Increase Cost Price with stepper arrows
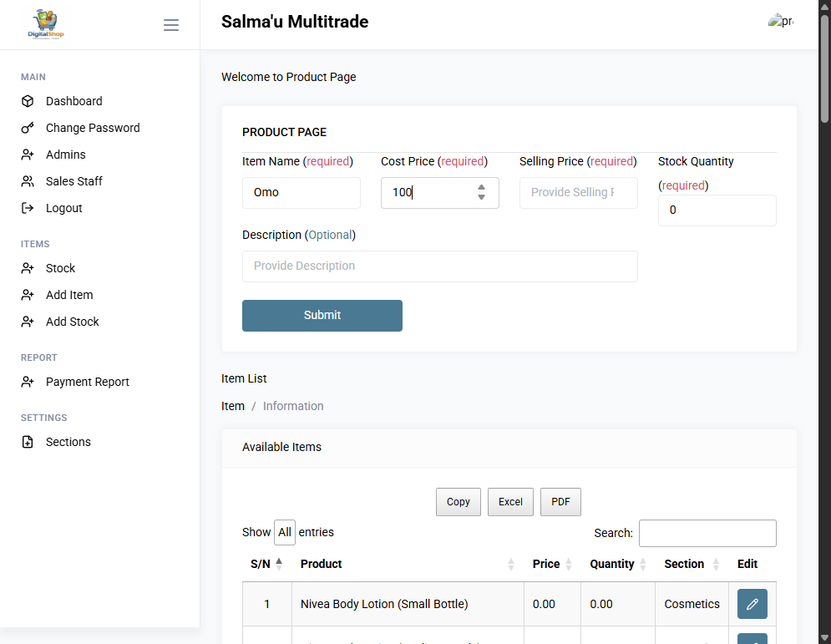 (481, 188)
